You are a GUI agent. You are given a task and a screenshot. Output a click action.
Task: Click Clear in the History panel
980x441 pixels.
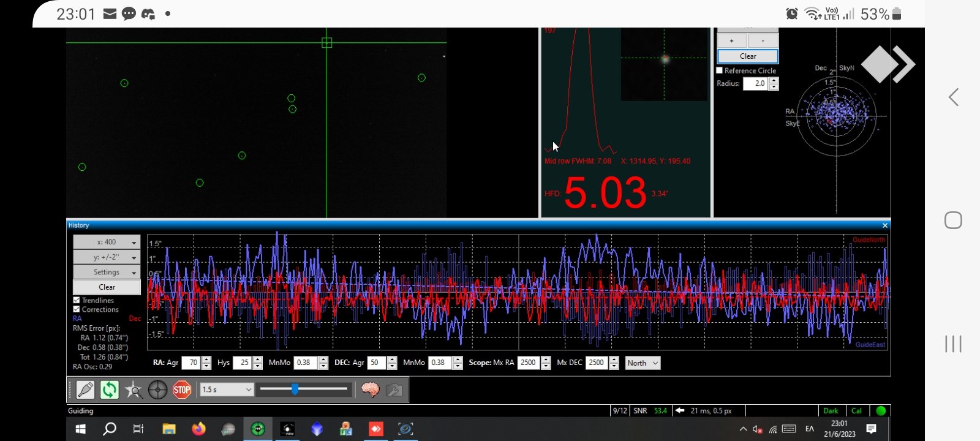[107, 287]
